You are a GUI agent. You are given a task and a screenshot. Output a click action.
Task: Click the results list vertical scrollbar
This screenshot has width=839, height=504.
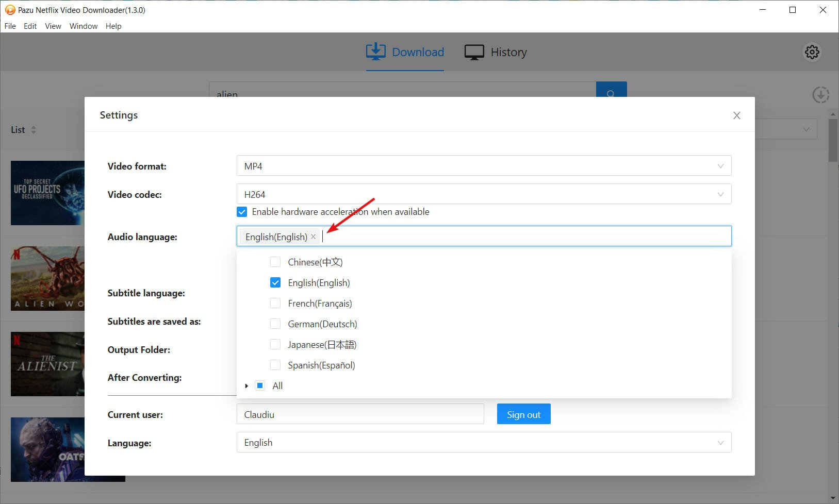click(x=833, y=141)
